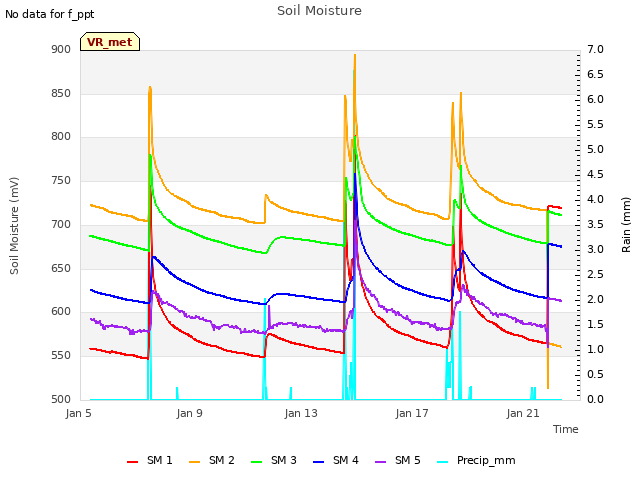Click the 7.0 rain-axis tick label
The width and height of the screenshot is (640, 480).
[595, 49]
